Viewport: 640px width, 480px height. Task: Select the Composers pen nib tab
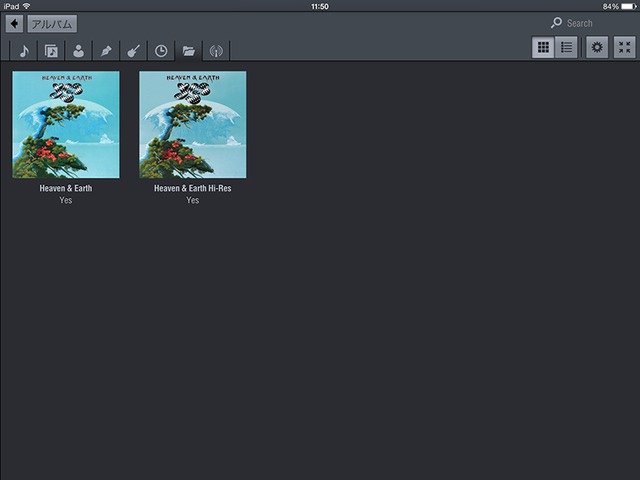coord(106,51)
